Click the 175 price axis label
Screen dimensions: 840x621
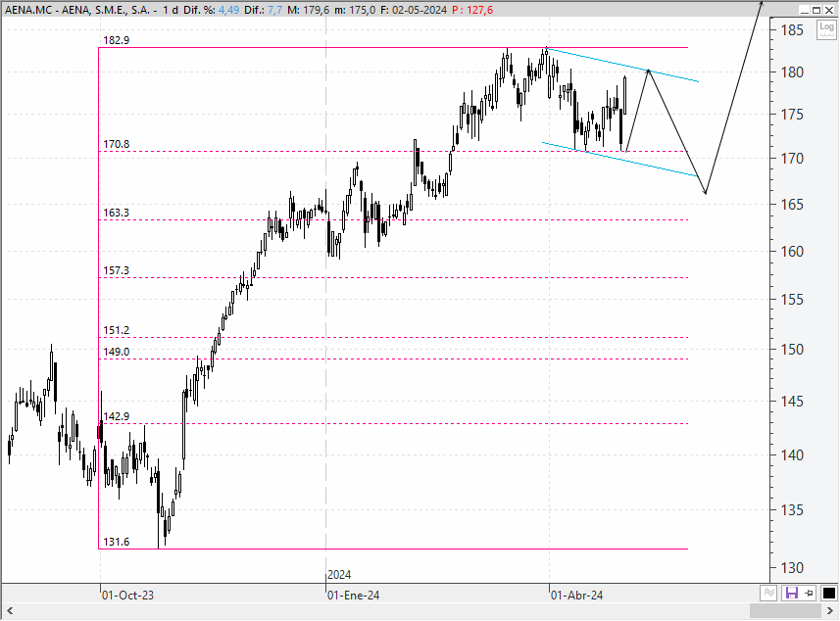tap(792, 115)
